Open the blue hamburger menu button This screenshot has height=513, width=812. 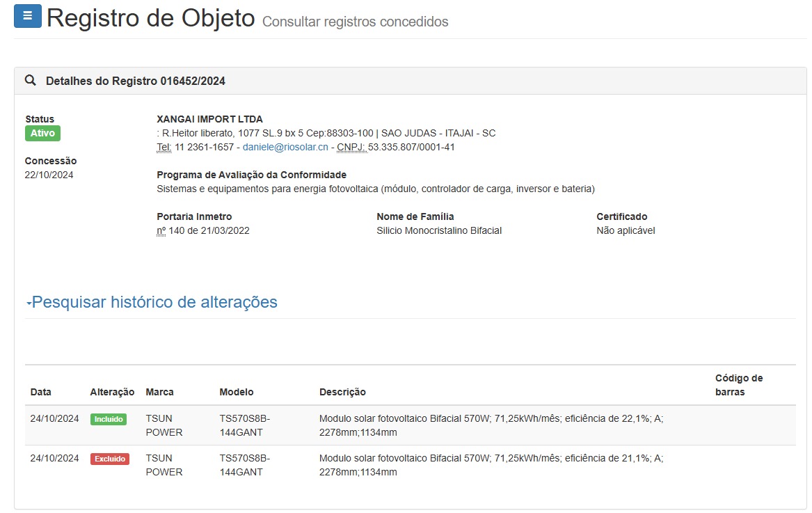click(x=27, y=16)
